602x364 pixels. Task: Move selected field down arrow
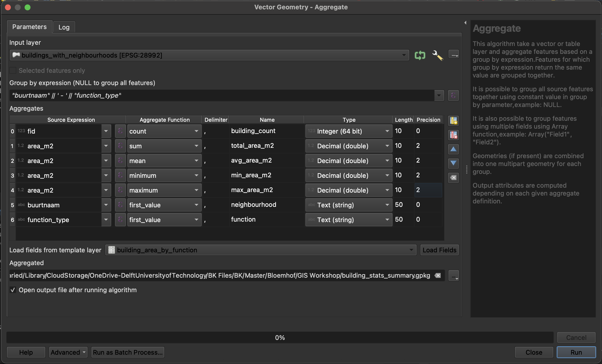point(453,163)
